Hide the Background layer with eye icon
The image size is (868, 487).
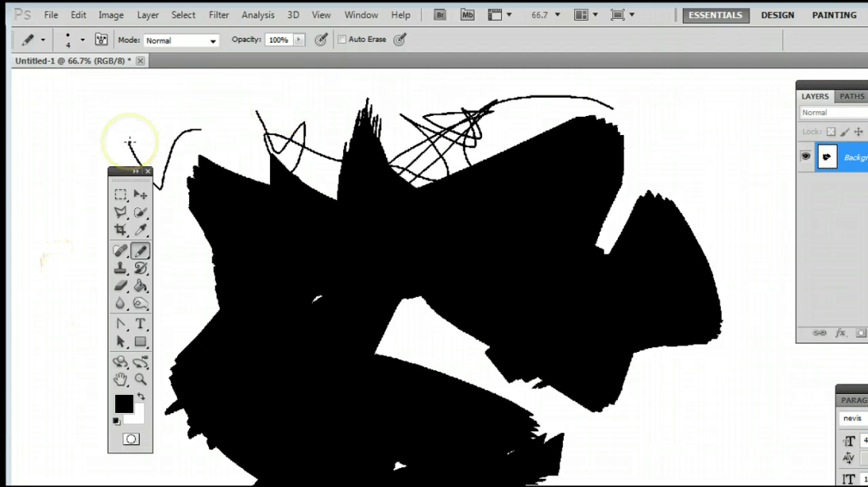[805, 156]
